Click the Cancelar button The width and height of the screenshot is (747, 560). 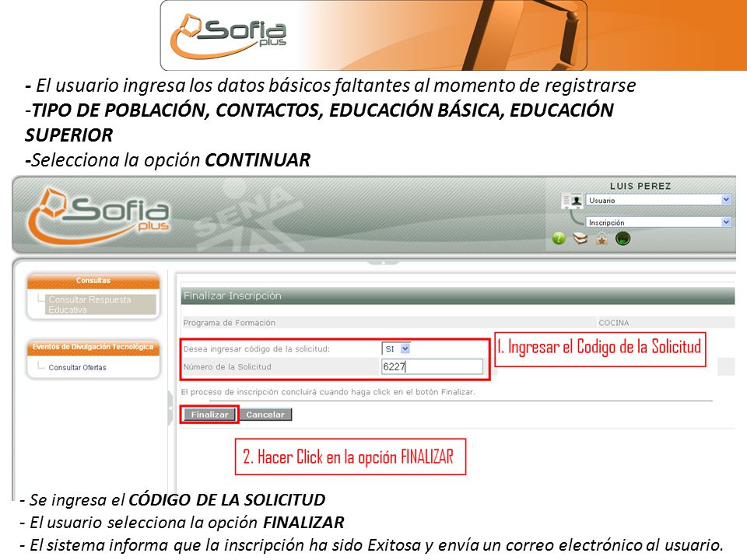point(265,415)
